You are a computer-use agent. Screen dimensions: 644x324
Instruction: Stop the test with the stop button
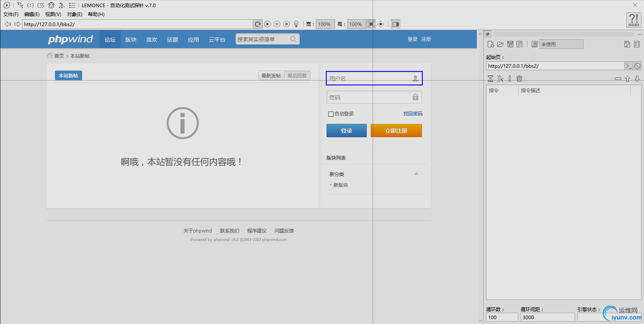click(287, 24)
